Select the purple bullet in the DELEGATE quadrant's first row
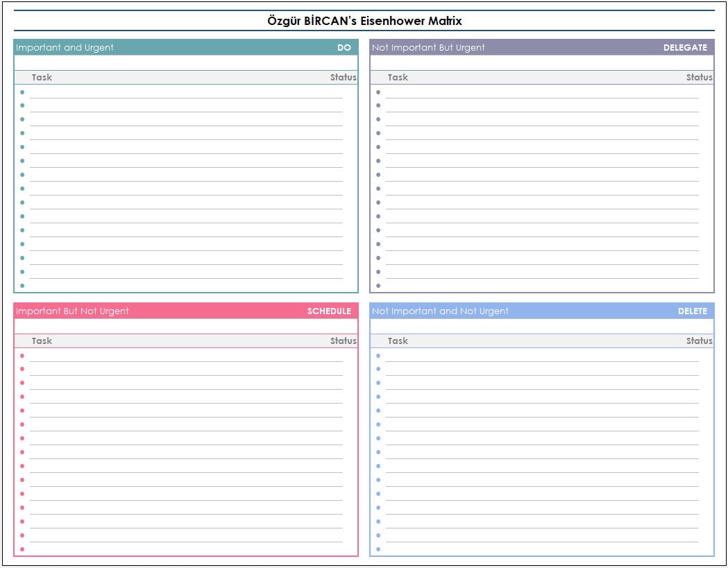The image size is (728, 568). tap(378, 91)
